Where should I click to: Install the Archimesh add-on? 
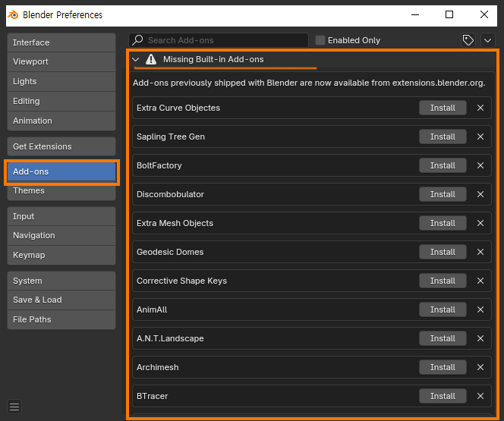point(443,367)
